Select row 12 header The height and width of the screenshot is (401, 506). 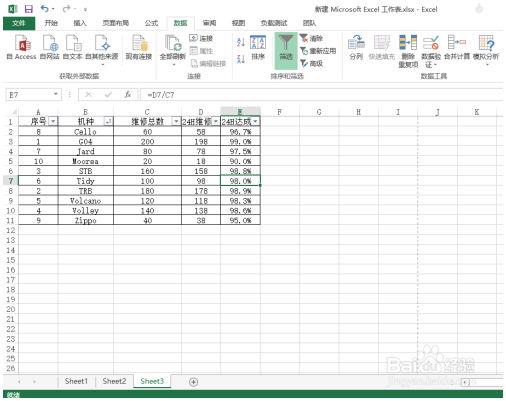[11, 230]
